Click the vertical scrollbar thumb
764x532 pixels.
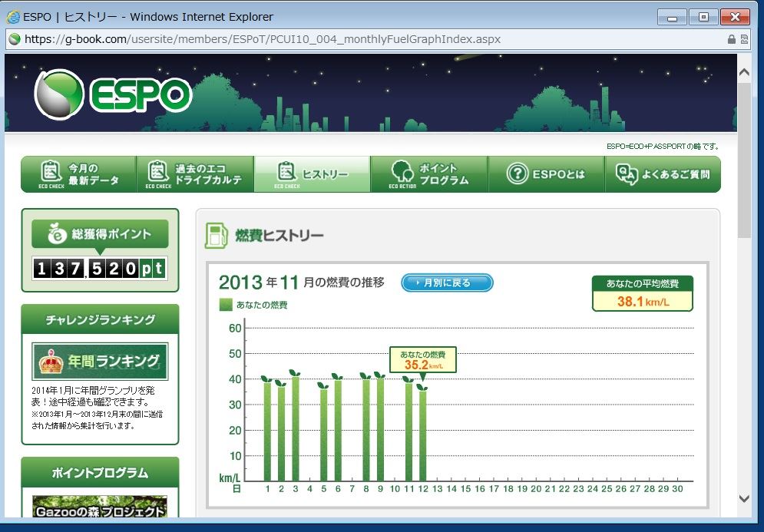coord(744,160)
